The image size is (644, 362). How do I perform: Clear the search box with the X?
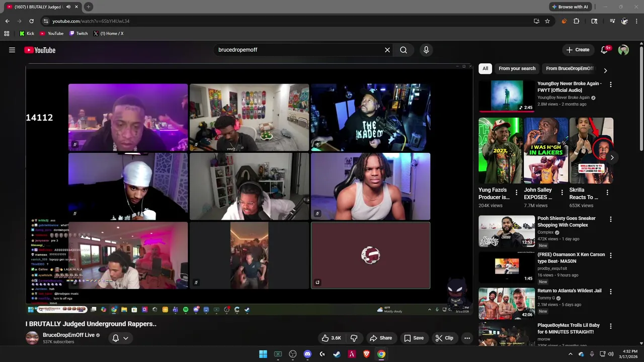click(387, 50)
